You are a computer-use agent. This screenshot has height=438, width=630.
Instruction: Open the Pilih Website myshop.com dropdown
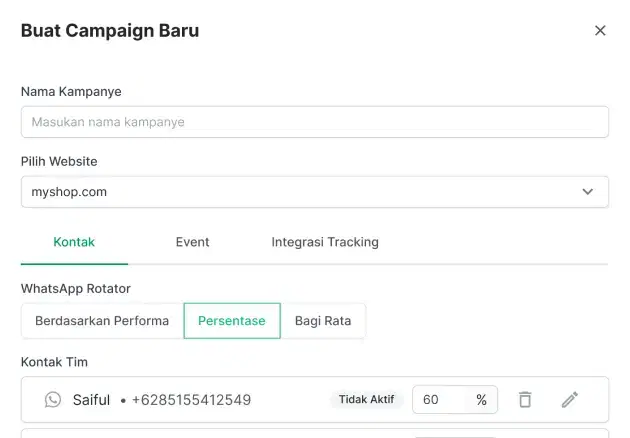tap(300, 192)
